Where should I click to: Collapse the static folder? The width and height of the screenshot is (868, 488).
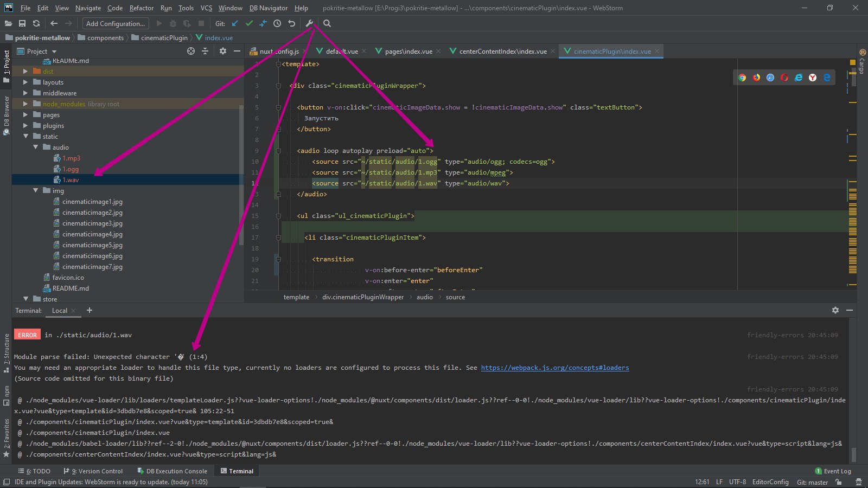25,136
